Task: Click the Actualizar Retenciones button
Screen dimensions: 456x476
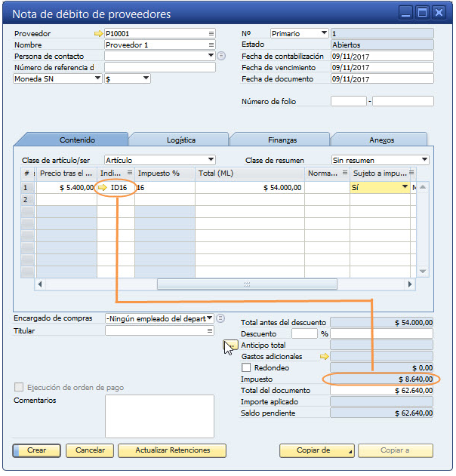Action: [x=172, y=450]
